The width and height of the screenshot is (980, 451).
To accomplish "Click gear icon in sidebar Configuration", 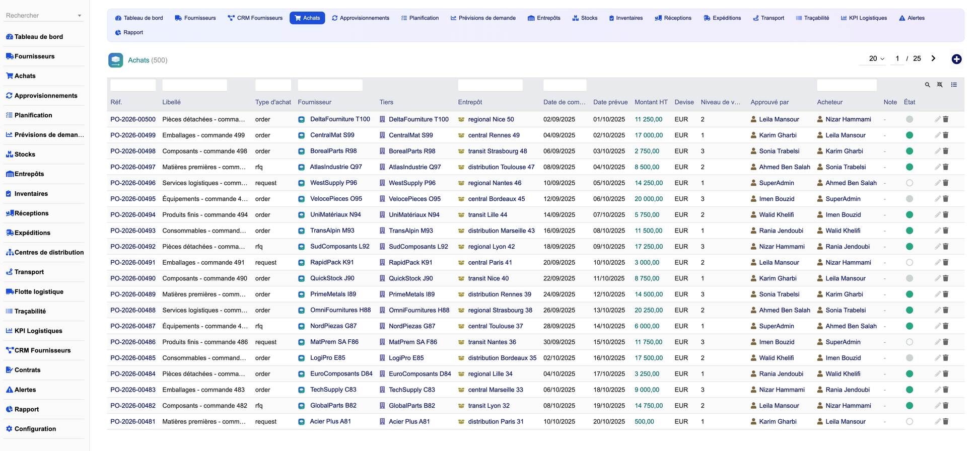I will [9, 429].
